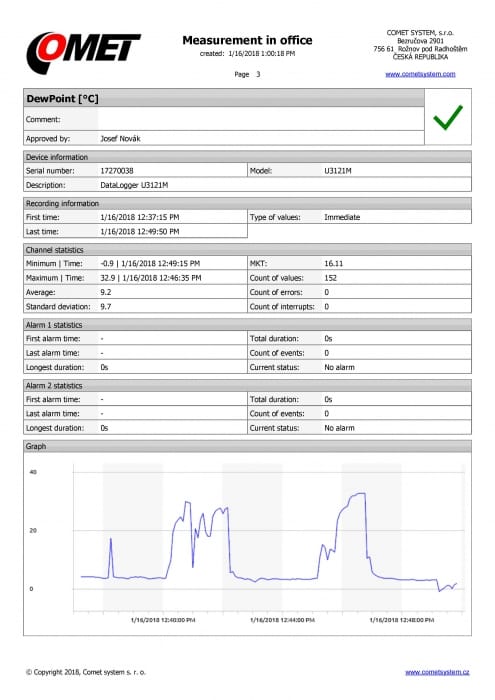Click the model value U3121M

click(x=338, y=171)
